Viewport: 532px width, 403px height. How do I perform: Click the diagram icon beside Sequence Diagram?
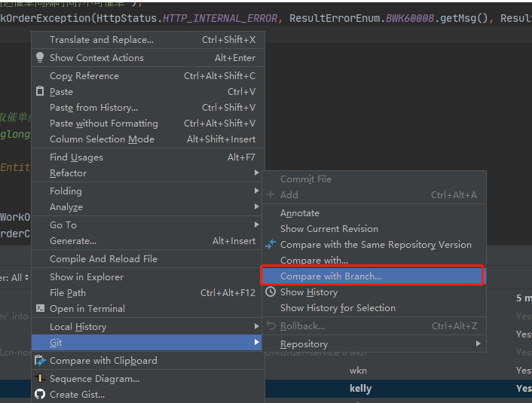(x=40, y=379)
